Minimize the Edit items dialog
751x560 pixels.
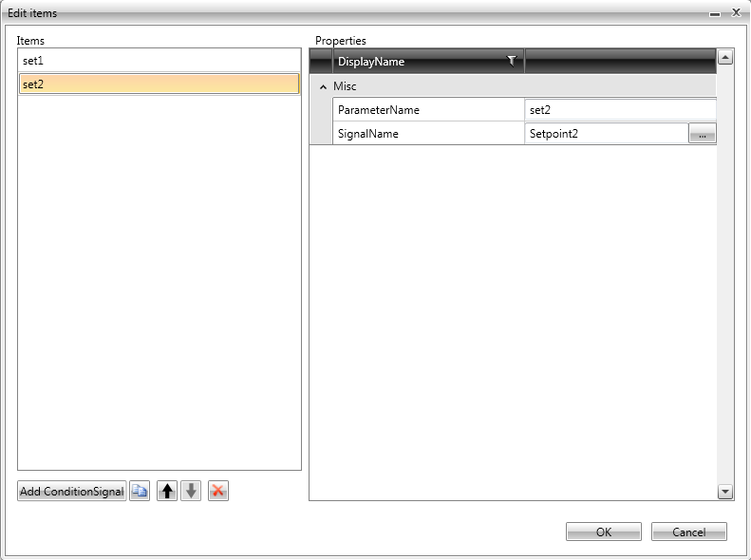coord(714,13)
